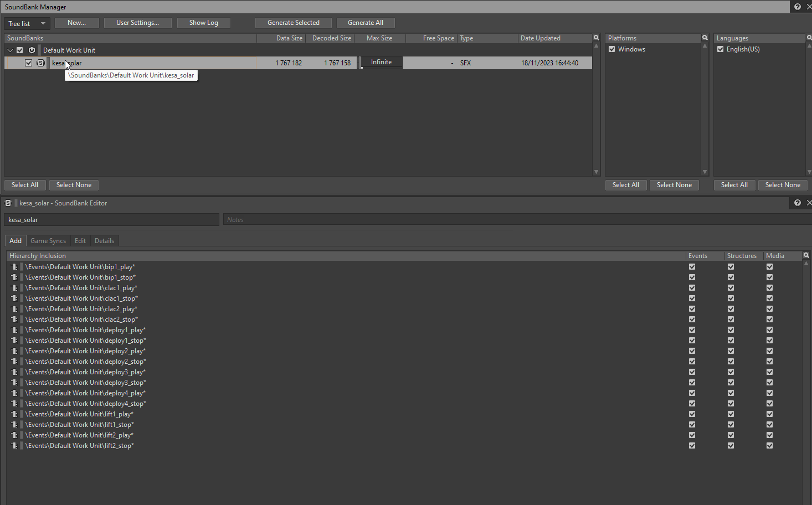Screen dimensions: 812x505
Task: Click the search icon in SoundBanks list header
Action: pos(596,38)
